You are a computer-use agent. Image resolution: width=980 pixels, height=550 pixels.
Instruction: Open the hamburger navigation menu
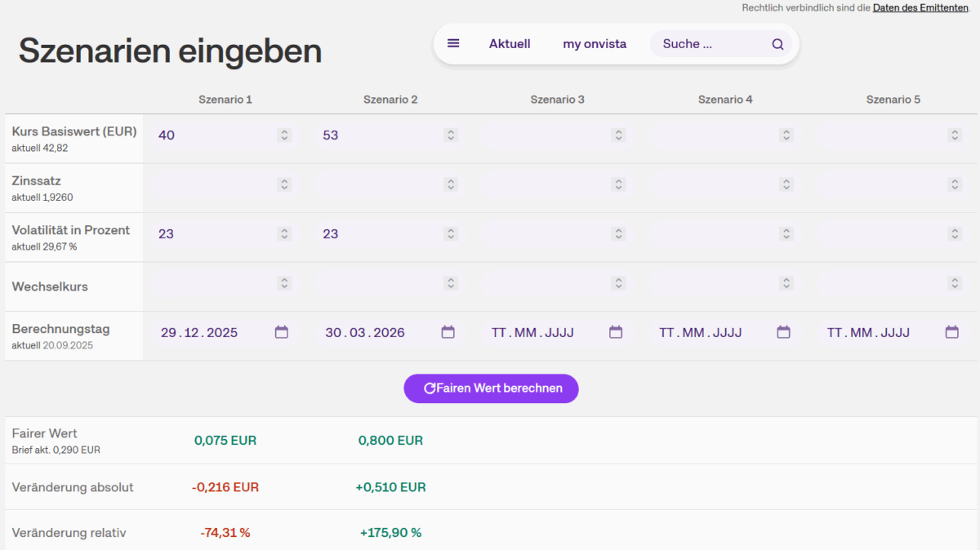coord(453,43)
